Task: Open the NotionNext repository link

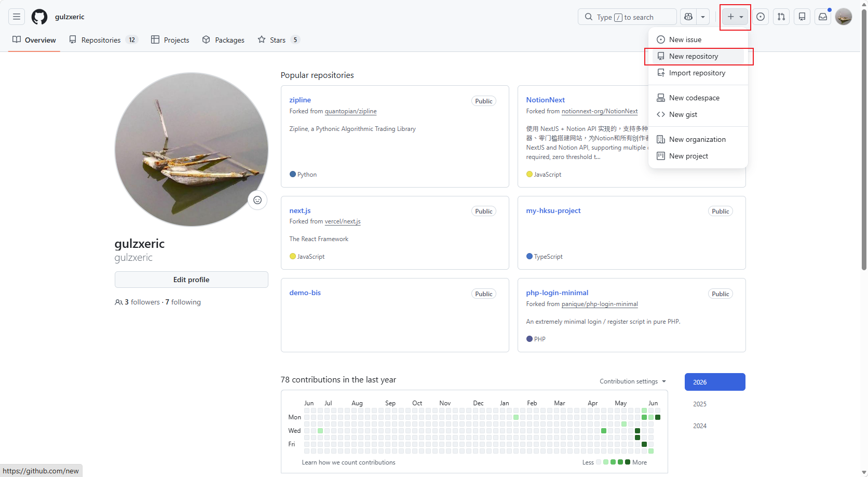Action: (546, 100)
